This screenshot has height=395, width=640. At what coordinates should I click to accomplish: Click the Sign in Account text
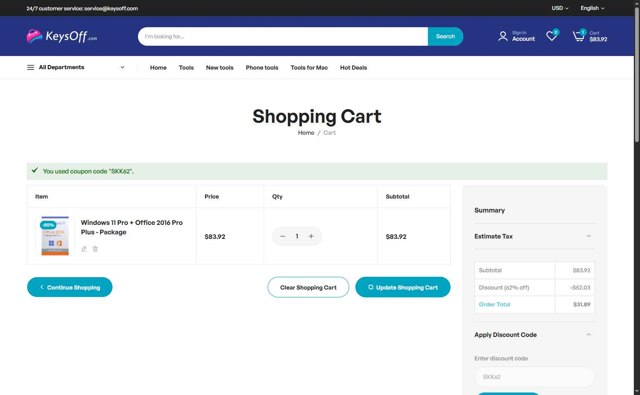pyautogui.click(x=523, y=36)
